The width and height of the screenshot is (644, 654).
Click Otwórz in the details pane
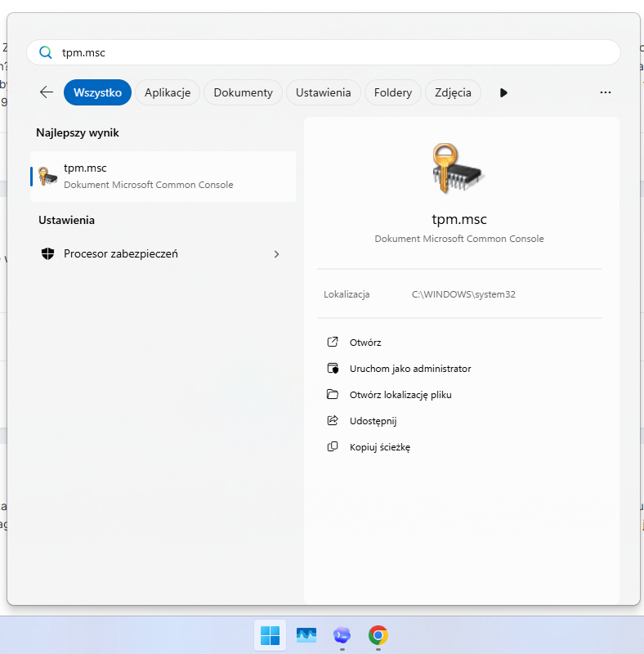365,343
